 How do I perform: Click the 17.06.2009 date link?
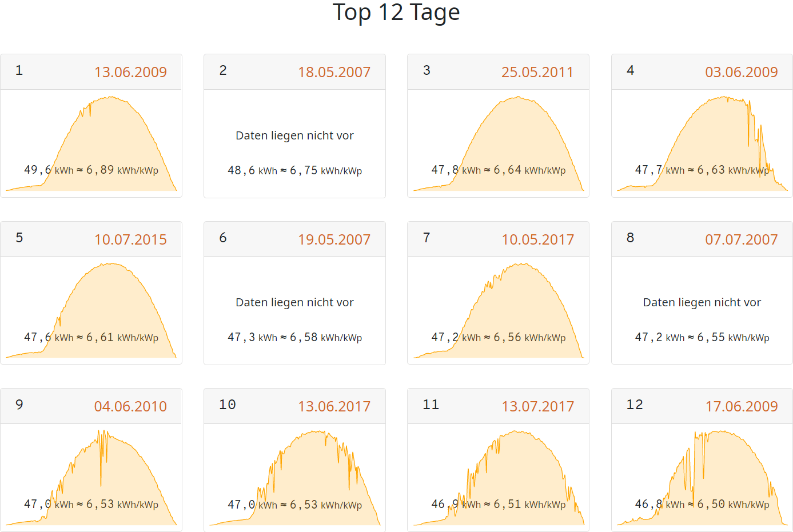point(741,406)
